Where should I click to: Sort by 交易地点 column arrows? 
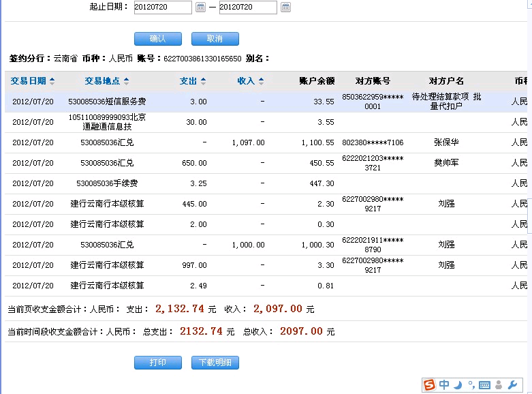(x=126, y=81)
